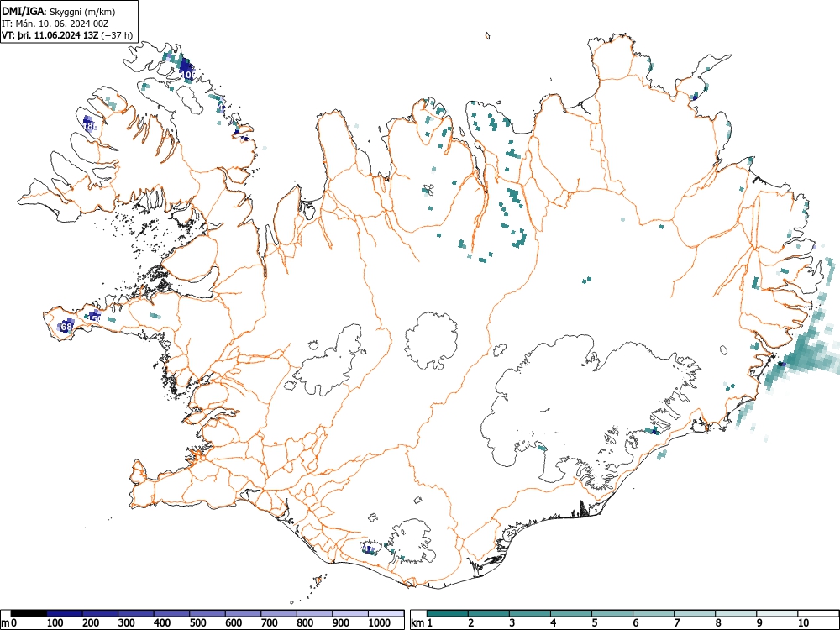
Task: Click the 800–900 m legend swatch
Action: (x=314, y=613)
